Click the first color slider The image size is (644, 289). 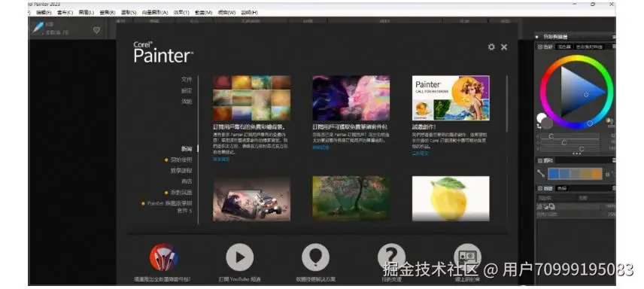click(570, 136)
